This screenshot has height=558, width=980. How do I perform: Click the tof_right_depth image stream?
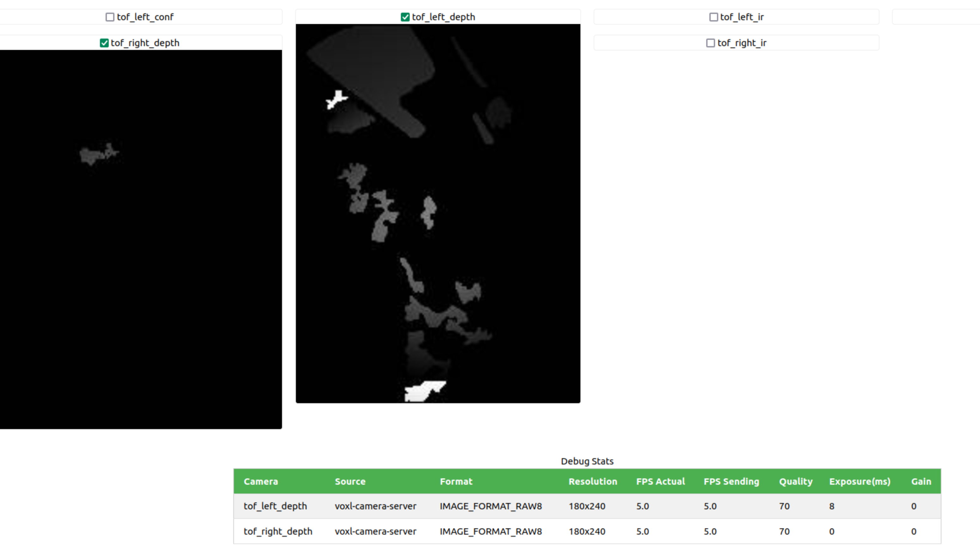tap(141, 239)
